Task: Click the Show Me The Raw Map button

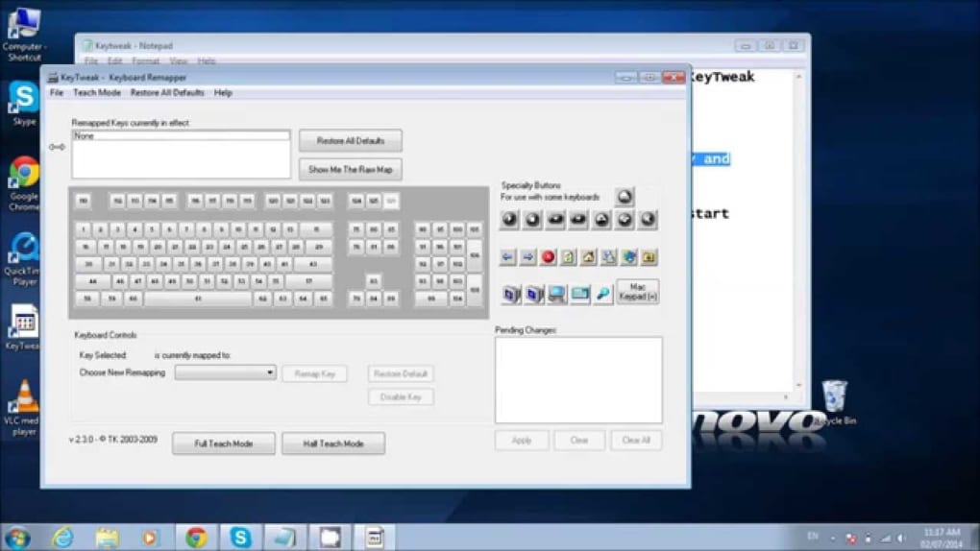Action: pos(350,169)
